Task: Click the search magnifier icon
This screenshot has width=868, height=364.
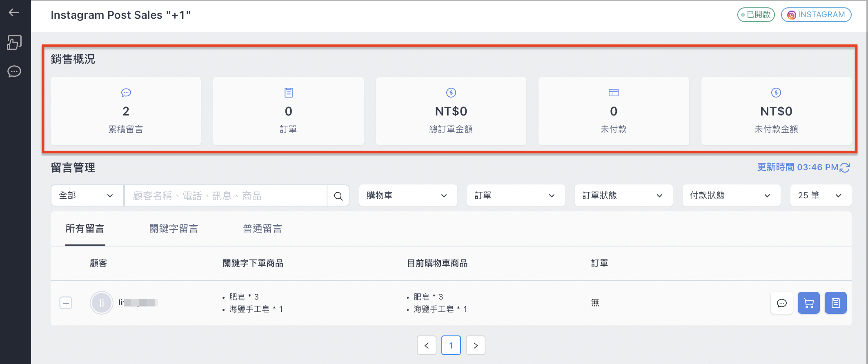Action: pos(338,196)
